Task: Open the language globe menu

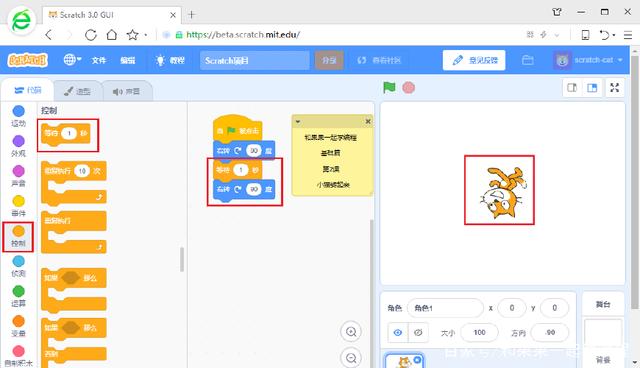Action: (72, 60)
